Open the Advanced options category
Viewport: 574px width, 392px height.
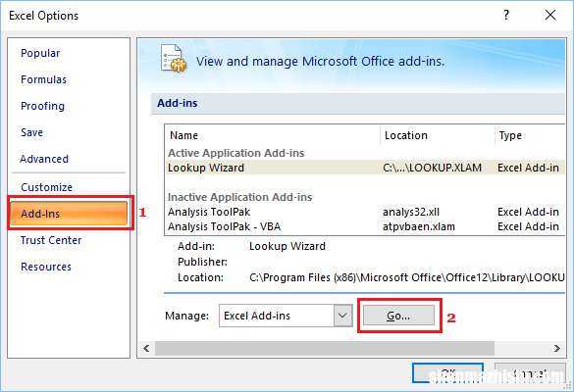coord(44,159)
